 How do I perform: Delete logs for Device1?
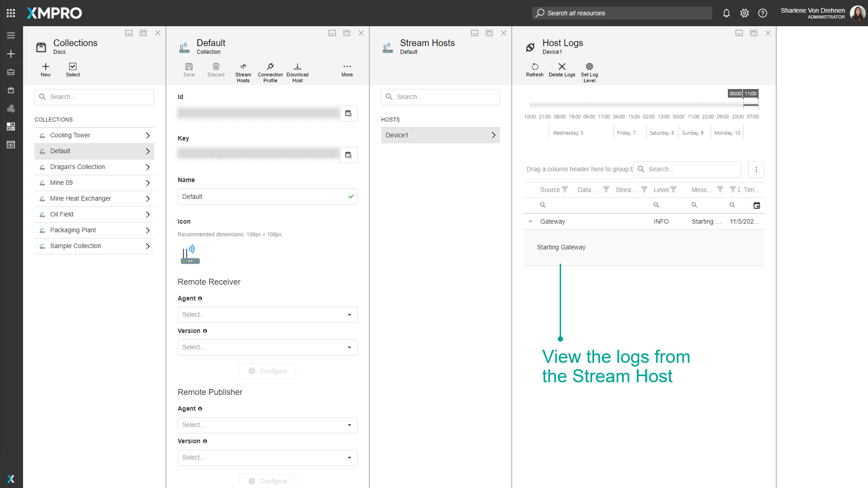point(561,71)
